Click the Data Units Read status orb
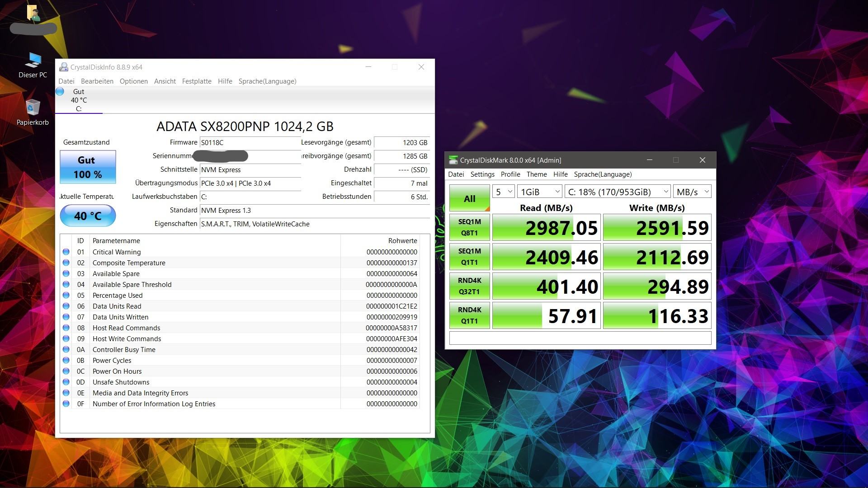868x488 pixels. 66,306
